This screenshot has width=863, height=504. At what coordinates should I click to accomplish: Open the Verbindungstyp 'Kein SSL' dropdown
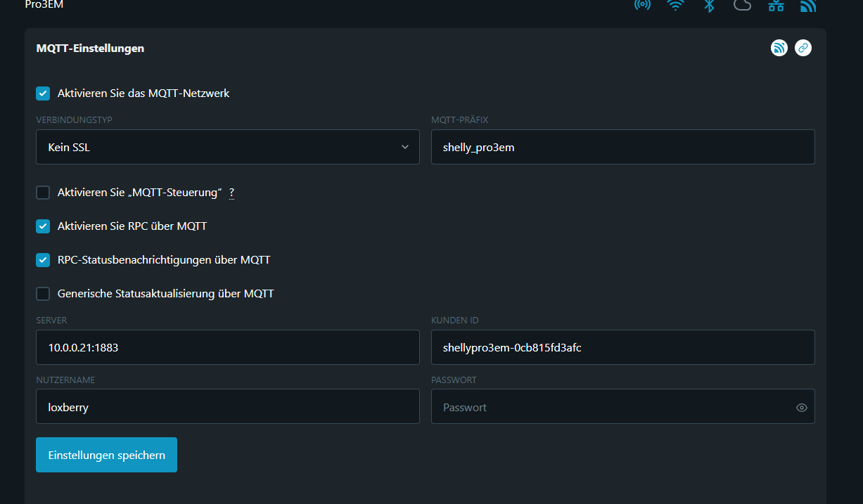(x=227, y=147)
